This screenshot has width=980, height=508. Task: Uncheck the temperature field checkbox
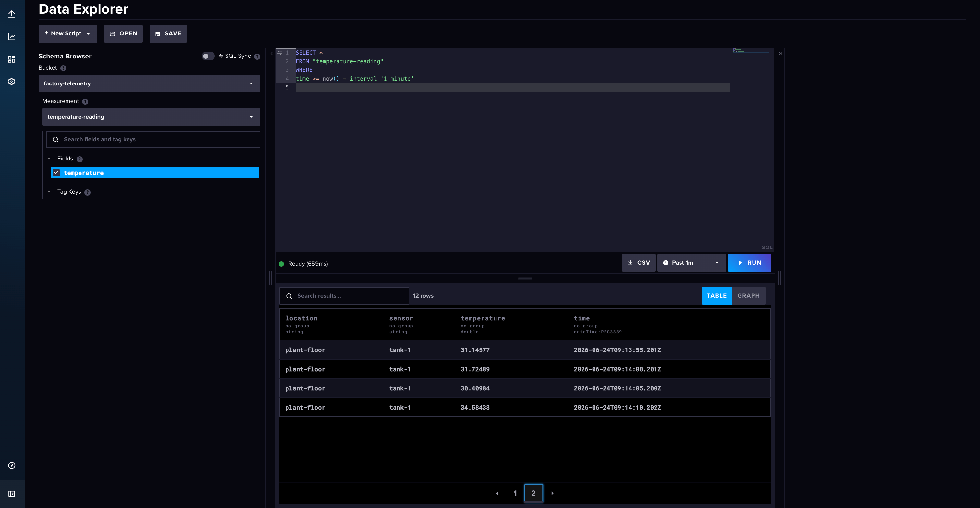pos(56,172)
